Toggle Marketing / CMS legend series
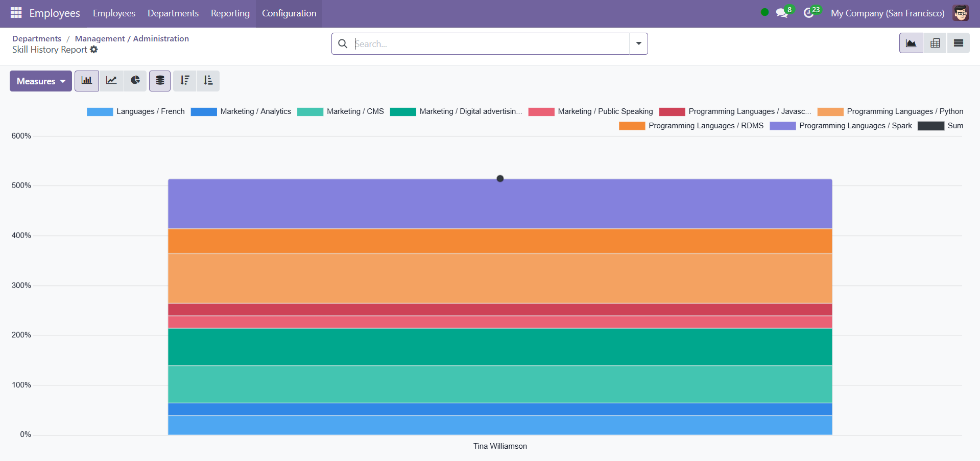Image resolution: width=980 pixels, height=461 pixels. point(341,111)
